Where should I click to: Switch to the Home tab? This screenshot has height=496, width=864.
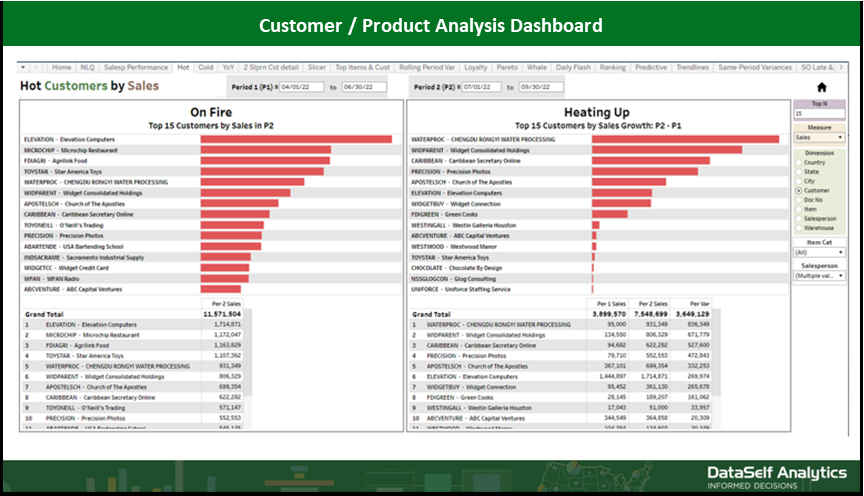[61, 67]
